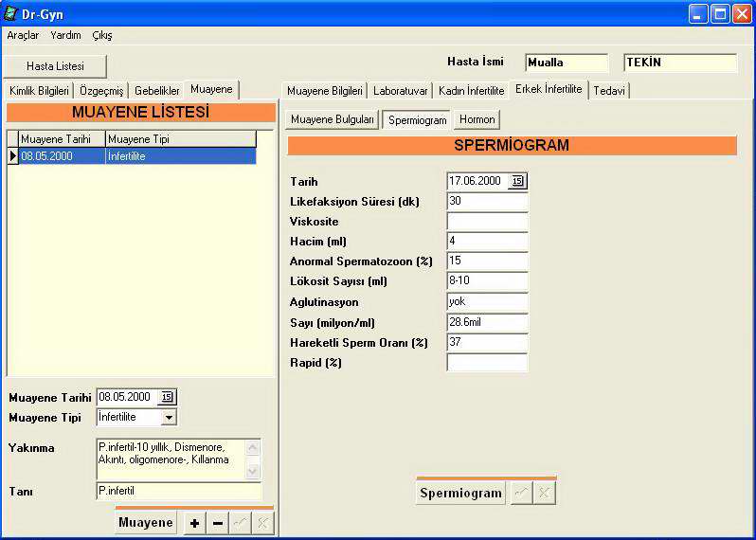Open calendar picker for Muayene Tarihi
The width and height of the screenshot is (756, 540).
pos(167,397)
